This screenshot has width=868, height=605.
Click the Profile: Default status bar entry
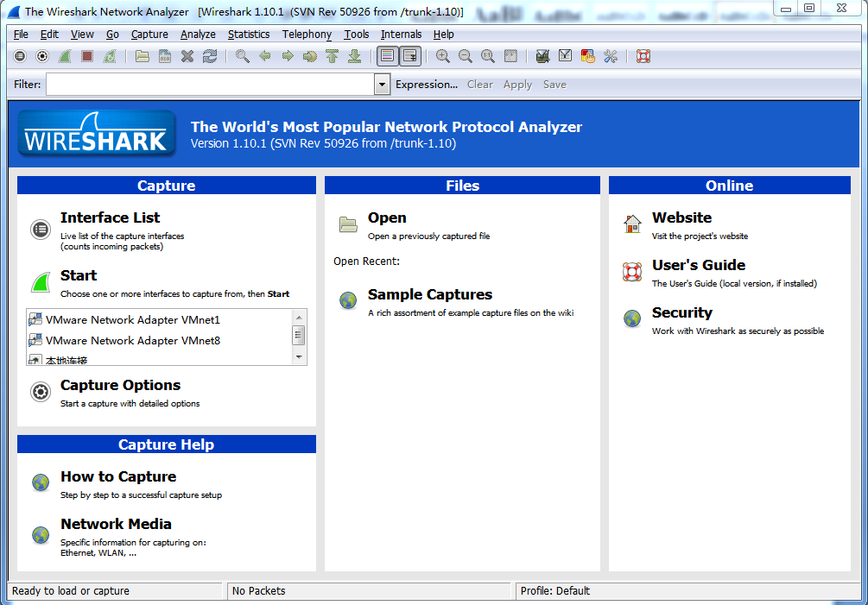click(x=555, y=591)
